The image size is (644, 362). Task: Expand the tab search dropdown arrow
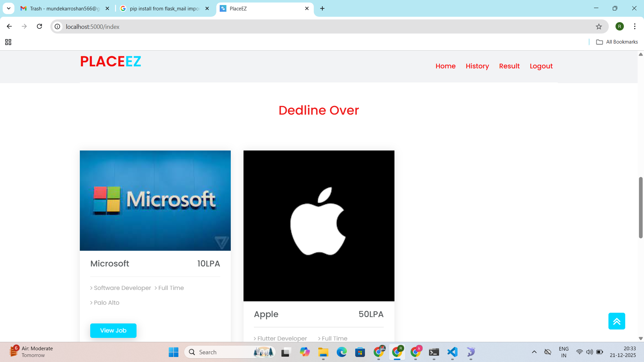click(9, 8)
